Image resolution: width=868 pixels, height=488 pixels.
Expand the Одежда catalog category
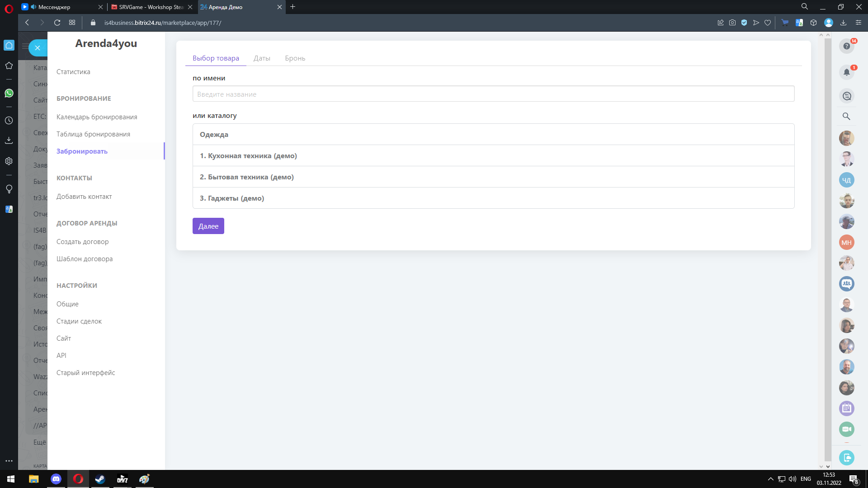(214, 135)
